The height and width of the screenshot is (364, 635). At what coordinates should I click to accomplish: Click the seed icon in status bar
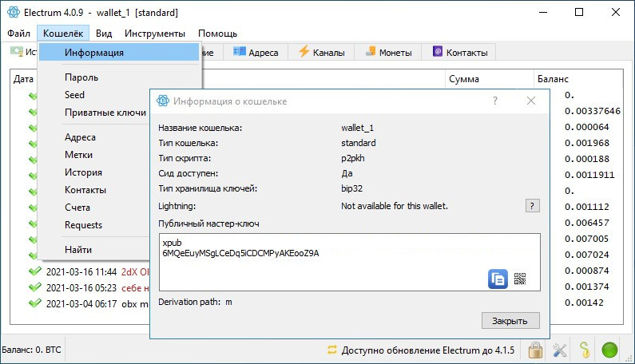coord(585,350)
